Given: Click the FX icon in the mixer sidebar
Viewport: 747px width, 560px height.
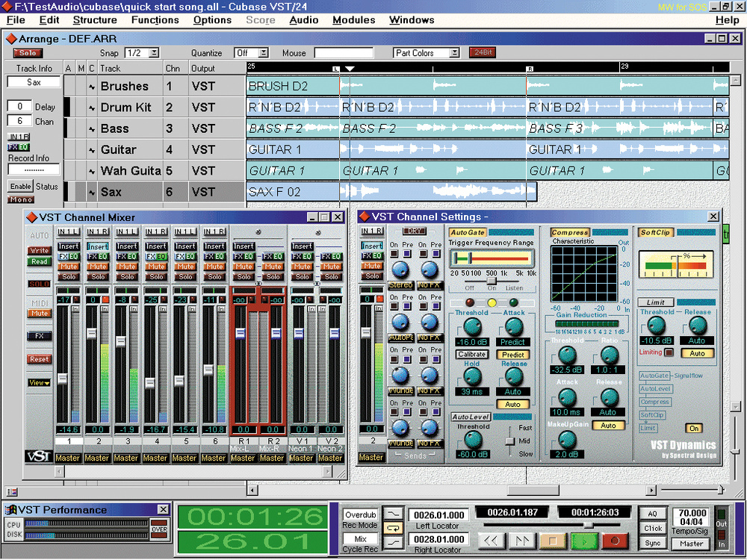Looking at the screenshot, I should (37, 335).
